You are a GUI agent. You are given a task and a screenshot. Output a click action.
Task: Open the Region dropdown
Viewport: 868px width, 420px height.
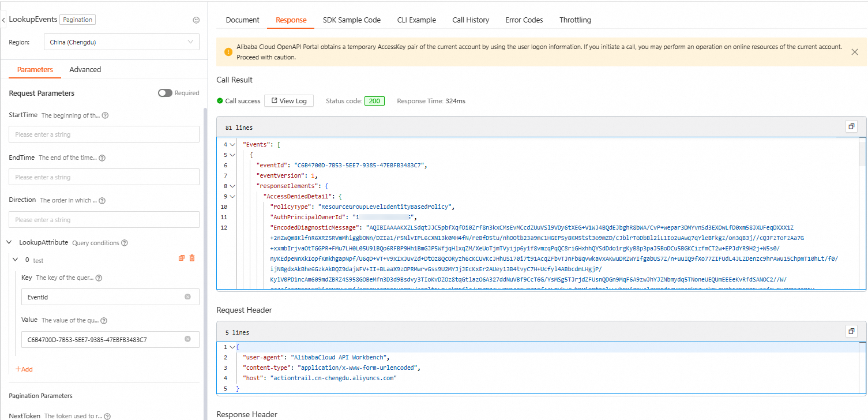121,42
